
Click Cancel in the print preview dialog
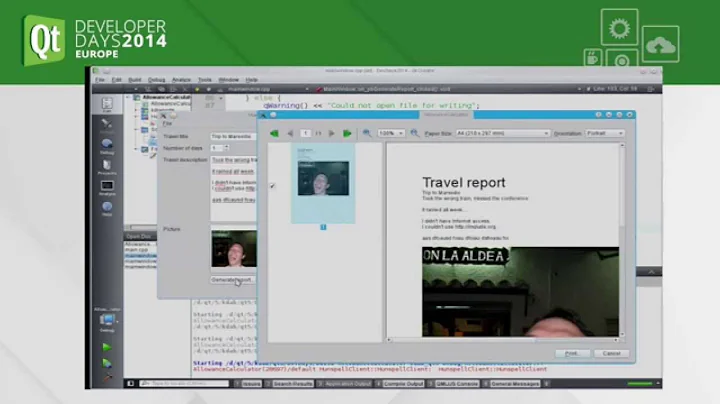click(612, 354)
